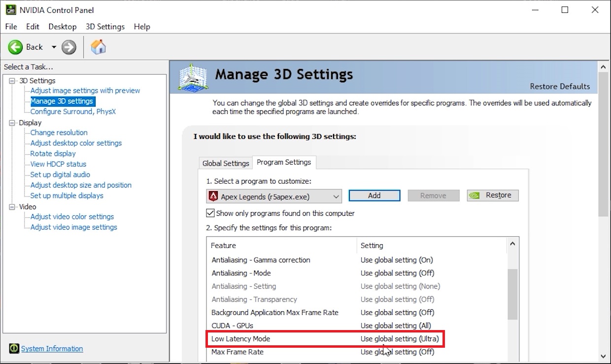Switch to the Global Settings tab

pyautogui.click(x=226, y=163)
